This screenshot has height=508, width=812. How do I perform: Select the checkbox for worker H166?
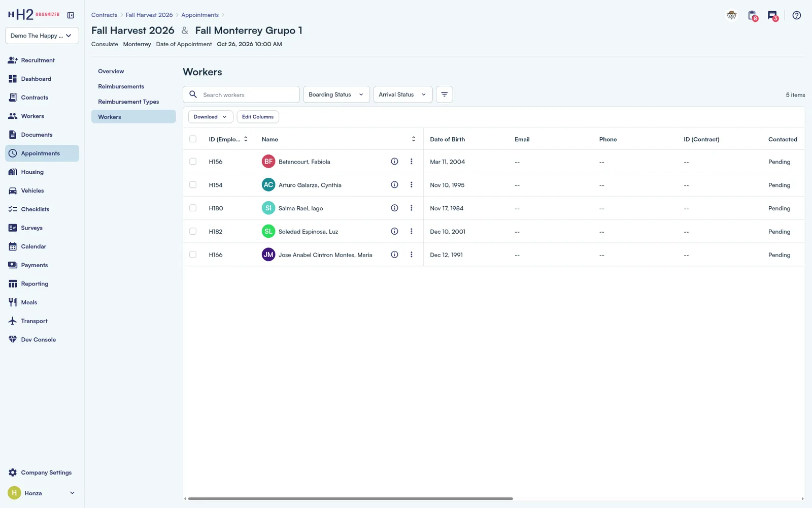193,255
